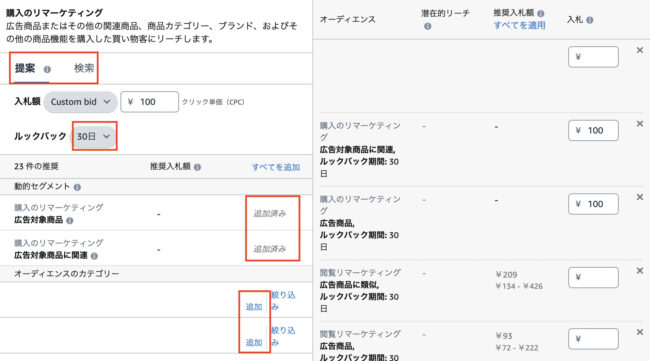Image resolution: width=650 pixels, height=361 pixels.
Task: Switch to the 検索 tab
Action: tap(84, 68)
